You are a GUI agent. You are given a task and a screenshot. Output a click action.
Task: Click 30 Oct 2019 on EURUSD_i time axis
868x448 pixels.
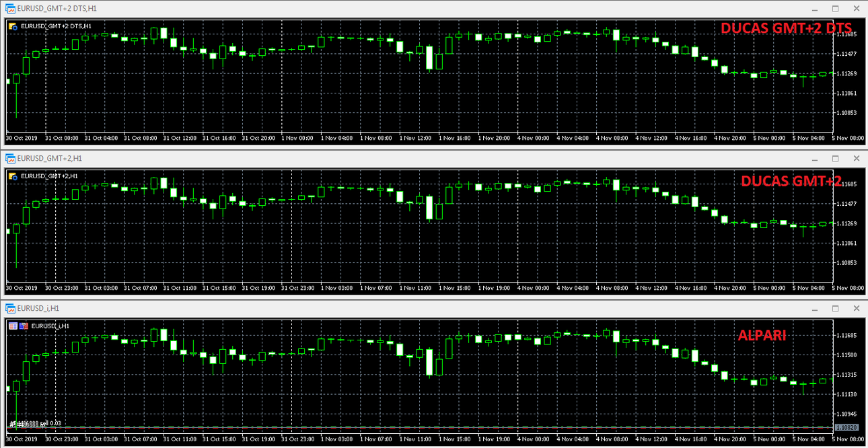pyautogui.click(x=22, y=438)
